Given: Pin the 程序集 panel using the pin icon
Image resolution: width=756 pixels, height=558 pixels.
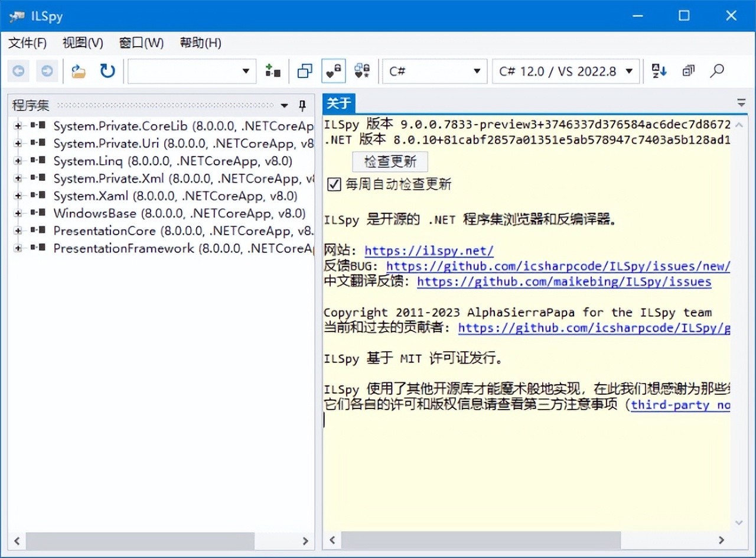Looking at the screenshot, I should pos(302,105).
